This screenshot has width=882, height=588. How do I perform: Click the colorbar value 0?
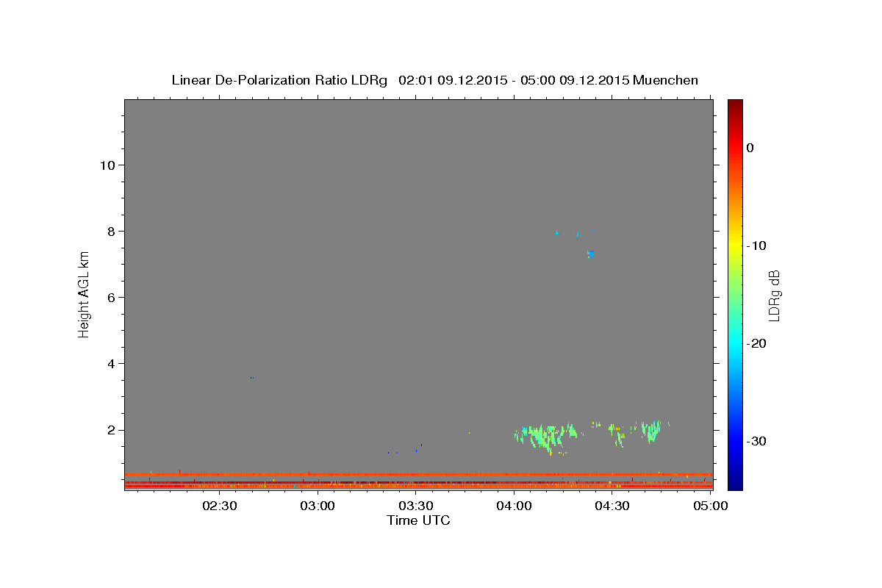[750, 148]
